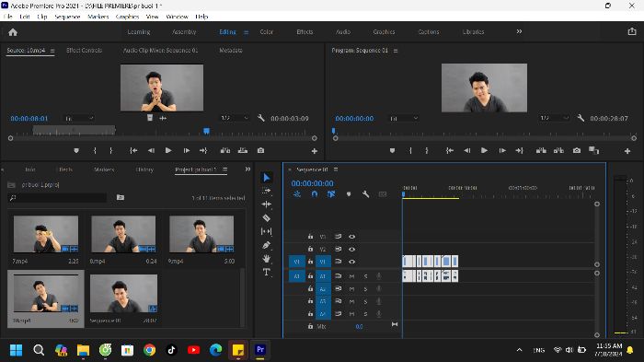Toggle V1 track output eye
This screenshot has width=644, height=362.
coord(352,262)
